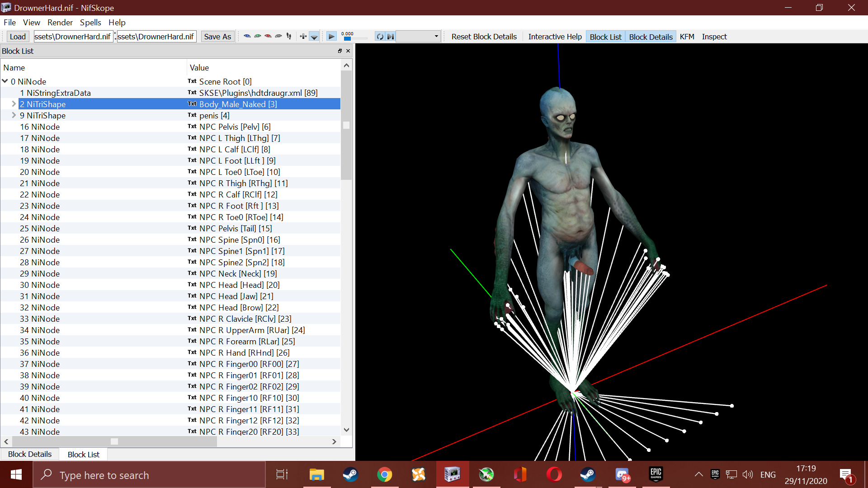Open Epic Games launcher from taskbar
This screenshot has width=868, height=488.
coord(656,474)
